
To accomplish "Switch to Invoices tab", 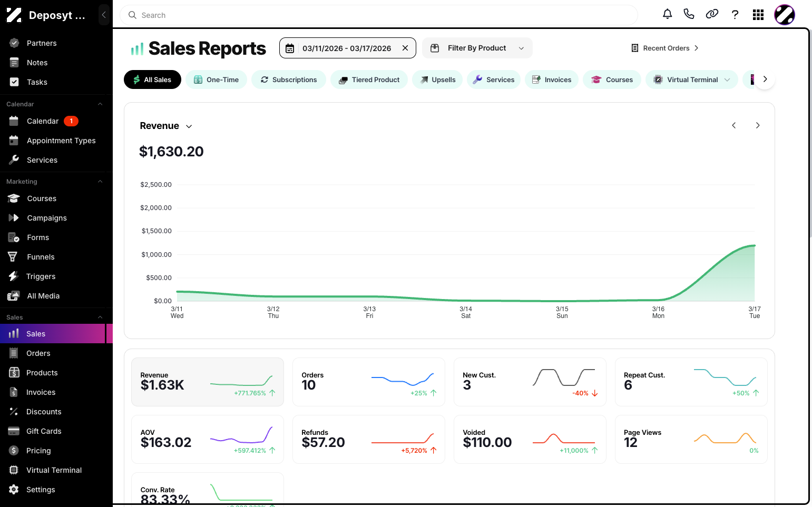I will (x=552, y=79).
